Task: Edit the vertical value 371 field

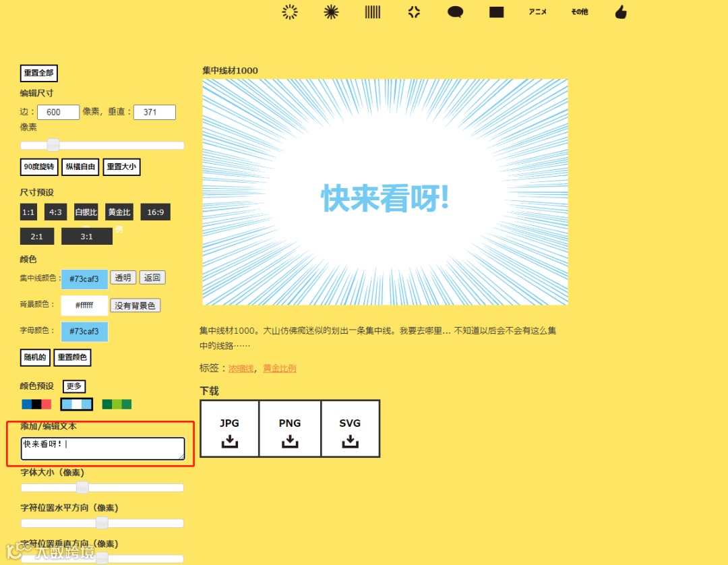Action: coord(154,112)
